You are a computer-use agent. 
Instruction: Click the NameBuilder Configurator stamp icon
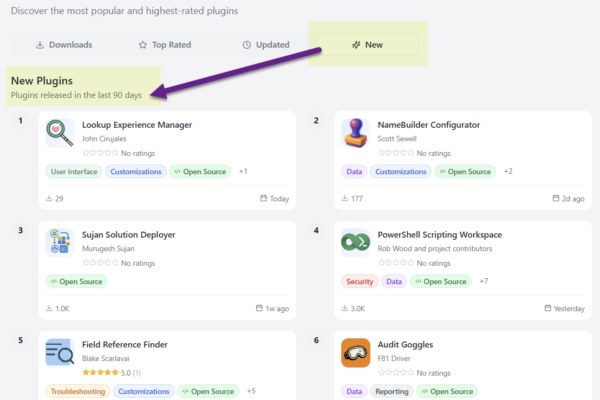tap(355, 133)
